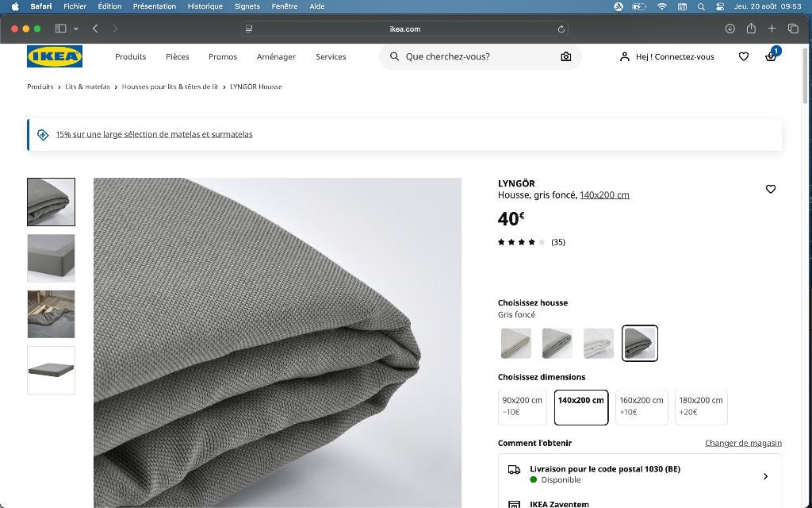Choose the white cover swatch
The width and height of the screenshot is (812, 508).
[599, 343]
